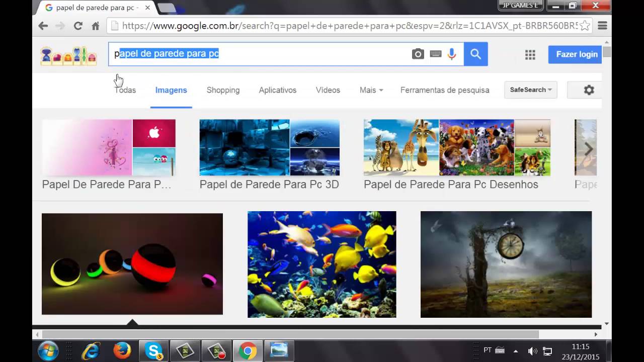Viewport: 644px width, 362px height.
Task: Show next suggestion with right chevron
Action: point(589,149)
